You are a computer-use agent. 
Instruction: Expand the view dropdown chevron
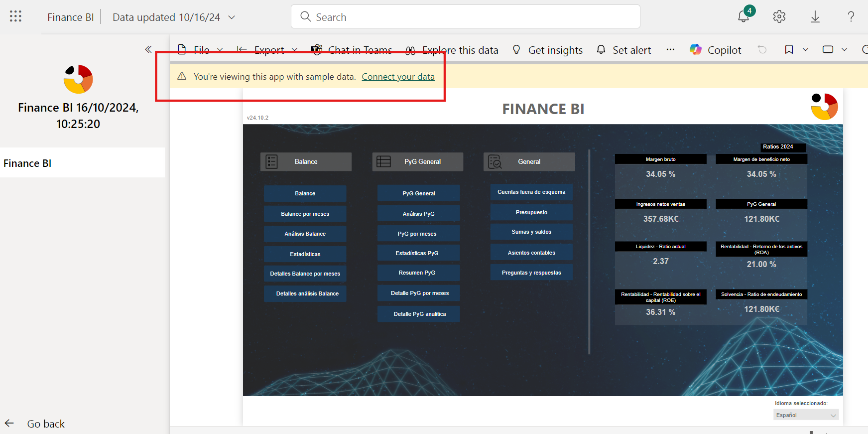click(x=844, y=49)
